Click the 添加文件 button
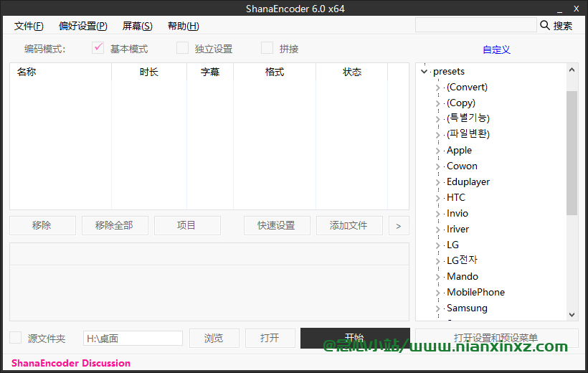Viewport: 588px width, 373px height. [x=349, y=225]
